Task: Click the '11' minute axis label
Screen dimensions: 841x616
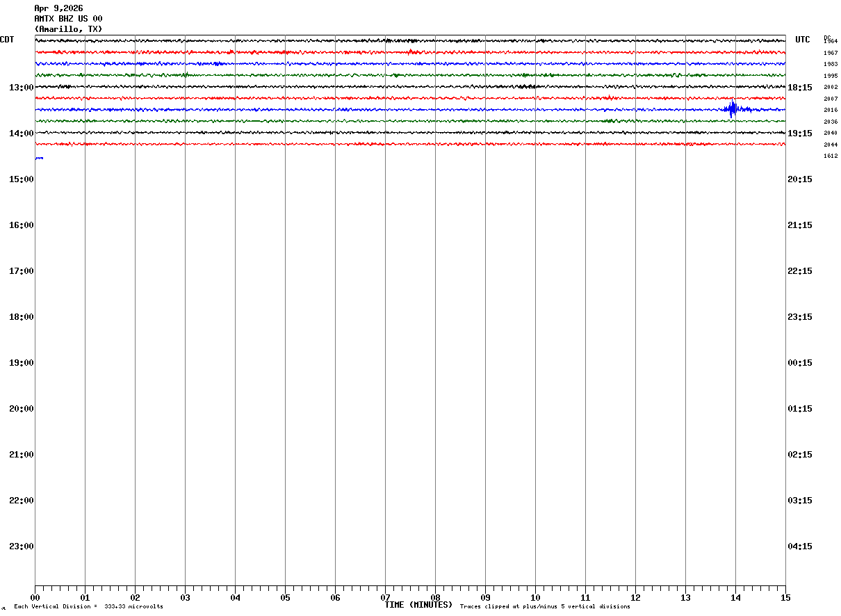Action: pyautogui.click(x=585, y=598)
